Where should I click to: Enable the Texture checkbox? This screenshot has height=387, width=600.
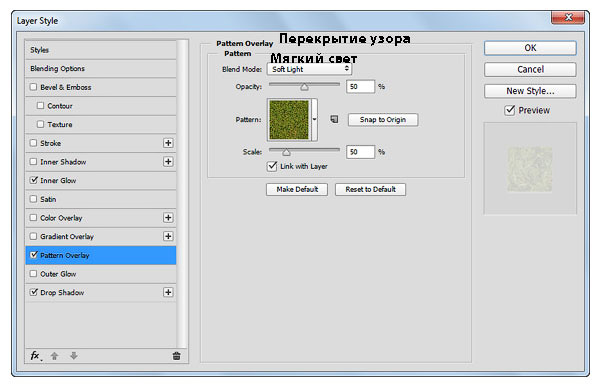40,124
